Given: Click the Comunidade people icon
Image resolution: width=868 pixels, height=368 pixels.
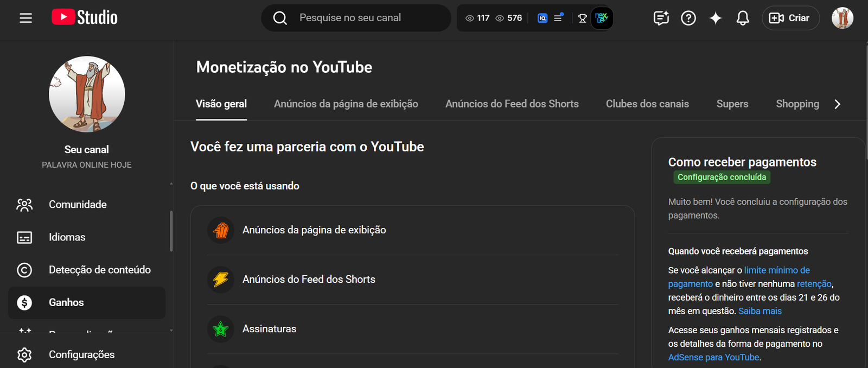Looking at the screenshot, I should tap(24, 205).
